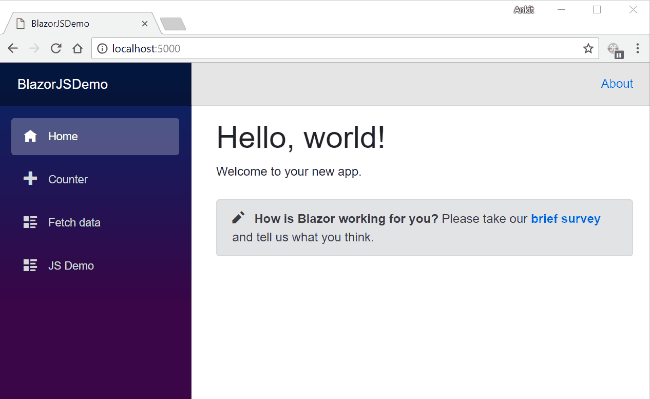Open a new tab with the new-tab button
The height and width of the screenshot is (399, 650).
tap(173, 24)
